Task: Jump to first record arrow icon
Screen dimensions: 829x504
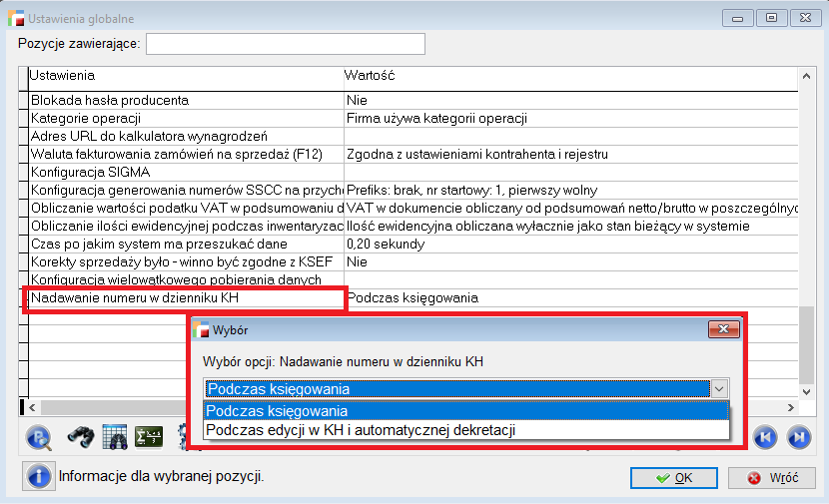Action: tap(764, 437)
